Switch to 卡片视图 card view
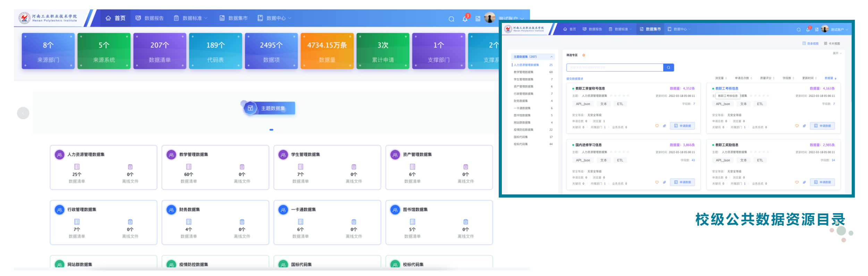868x276 pixels. (832, 44)
